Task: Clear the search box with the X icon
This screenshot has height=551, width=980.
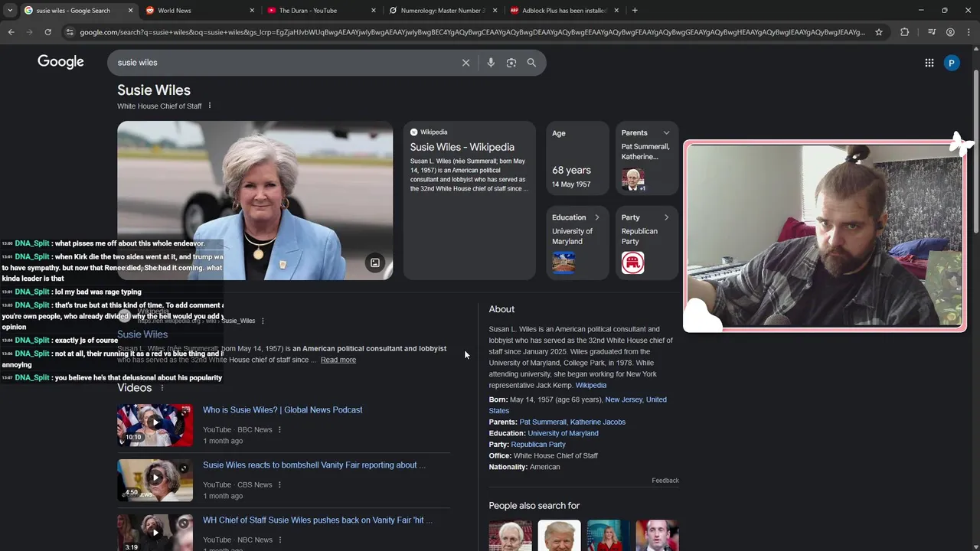Action: pos(465,63)
